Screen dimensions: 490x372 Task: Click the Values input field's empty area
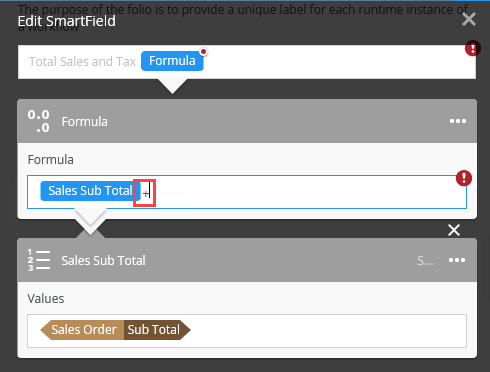[x=327, y=331]
